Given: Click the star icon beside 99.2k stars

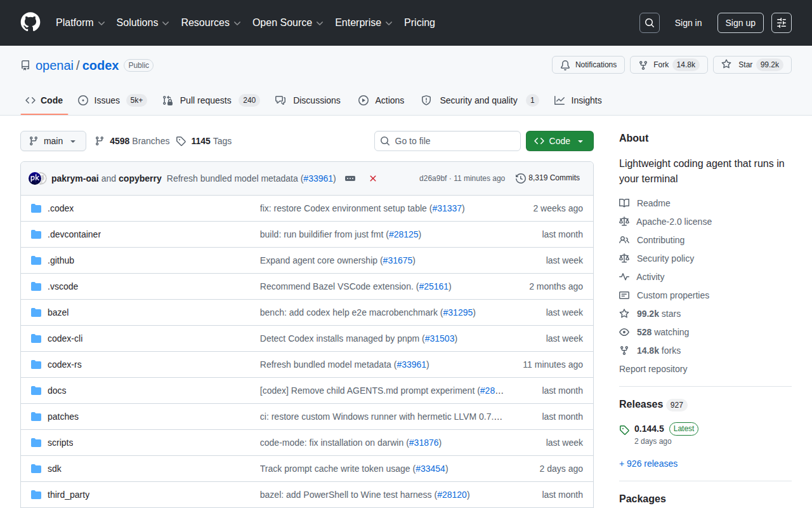Looking at the screenshot, I should click(624, 314).
